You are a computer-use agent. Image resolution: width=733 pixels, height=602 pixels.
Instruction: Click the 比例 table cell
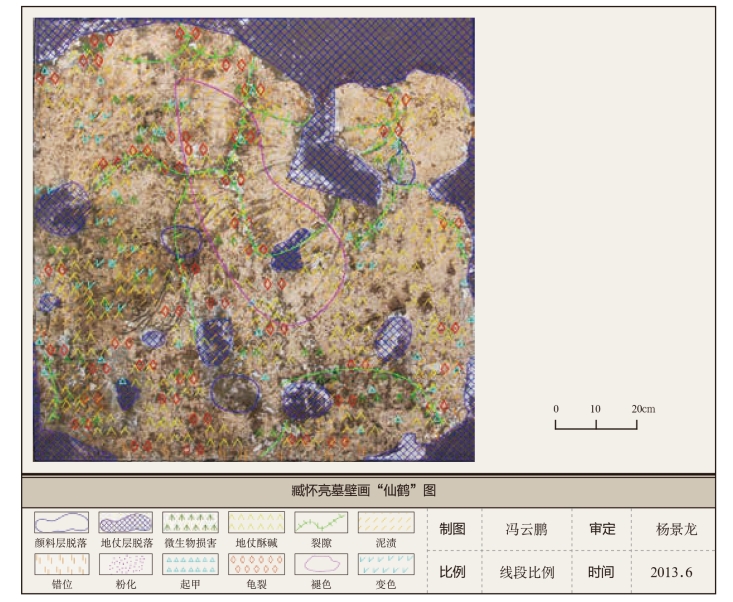click(x=452, y=572)
